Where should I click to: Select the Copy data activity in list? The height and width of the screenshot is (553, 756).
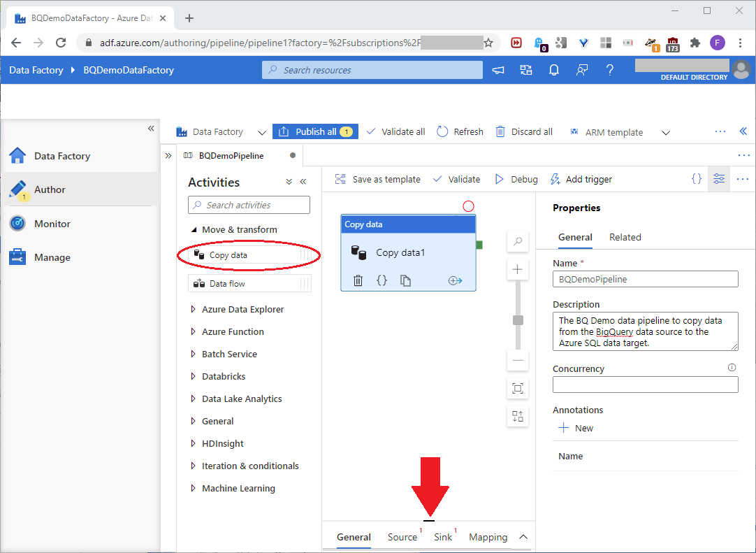[x=249, y=254]
